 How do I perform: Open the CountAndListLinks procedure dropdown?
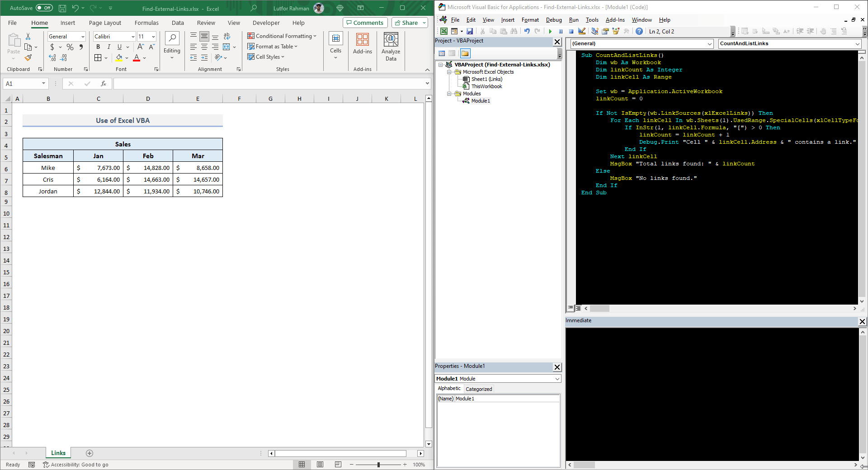click(857, 44)
